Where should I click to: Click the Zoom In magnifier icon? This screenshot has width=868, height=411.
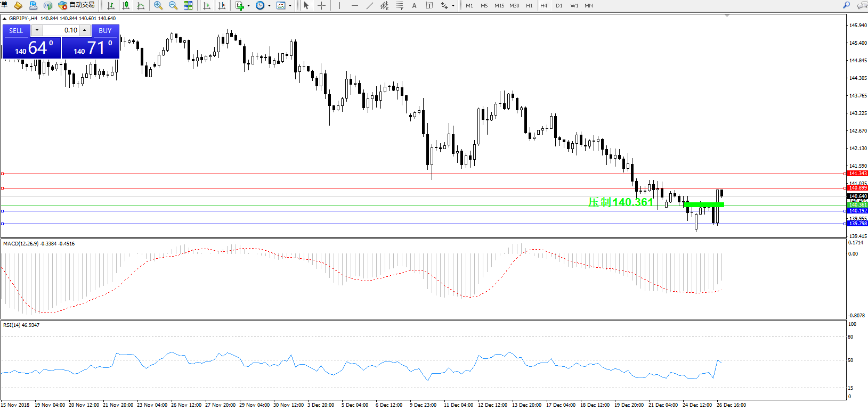pos(158,5)
